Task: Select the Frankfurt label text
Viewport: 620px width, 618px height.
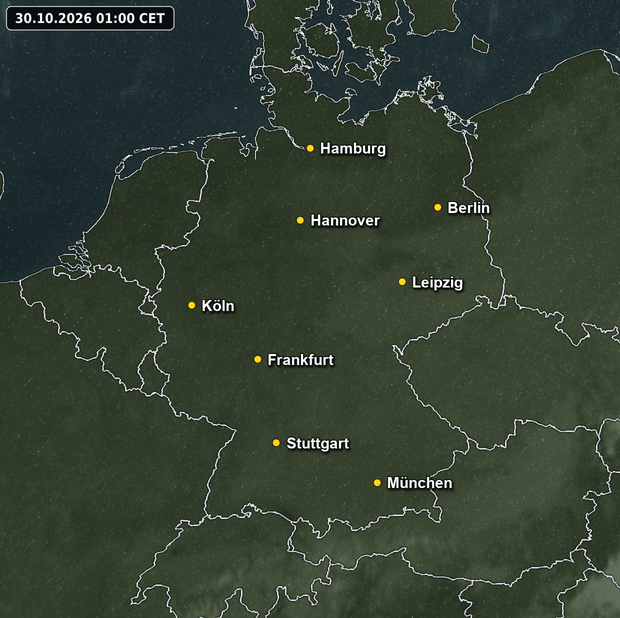Action: point(300,360)
